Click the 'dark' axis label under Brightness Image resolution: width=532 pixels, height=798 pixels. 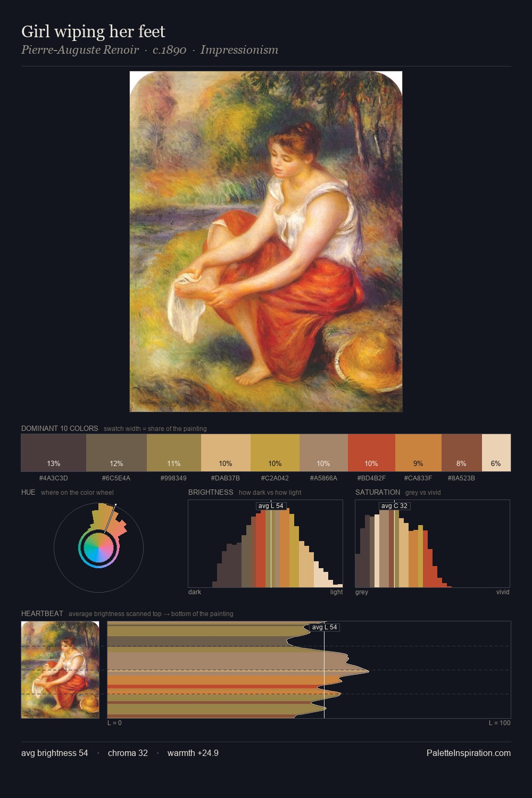point(195,592)
